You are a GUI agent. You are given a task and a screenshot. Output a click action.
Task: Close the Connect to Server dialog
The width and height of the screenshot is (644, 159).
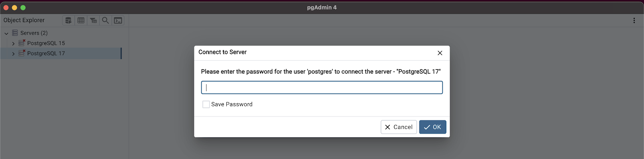(440, 53)
